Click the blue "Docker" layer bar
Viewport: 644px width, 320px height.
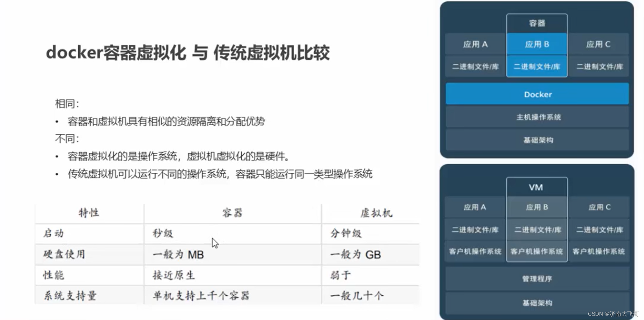pos(537,94)
